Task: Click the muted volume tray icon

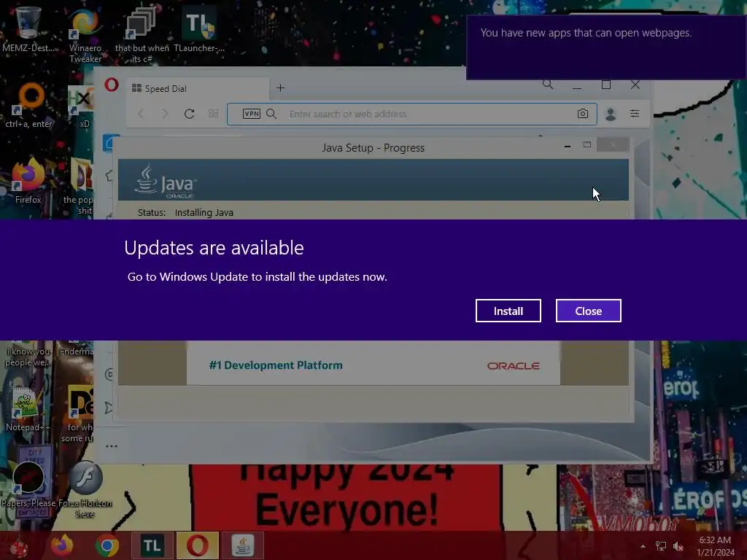Action: click(678, 546)
